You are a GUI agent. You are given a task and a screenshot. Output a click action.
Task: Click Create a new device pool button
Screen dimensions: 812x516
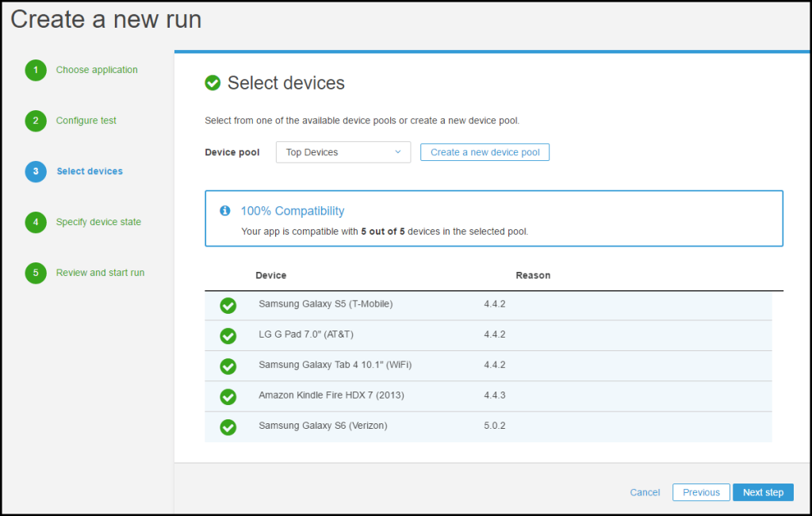(485, 152)
